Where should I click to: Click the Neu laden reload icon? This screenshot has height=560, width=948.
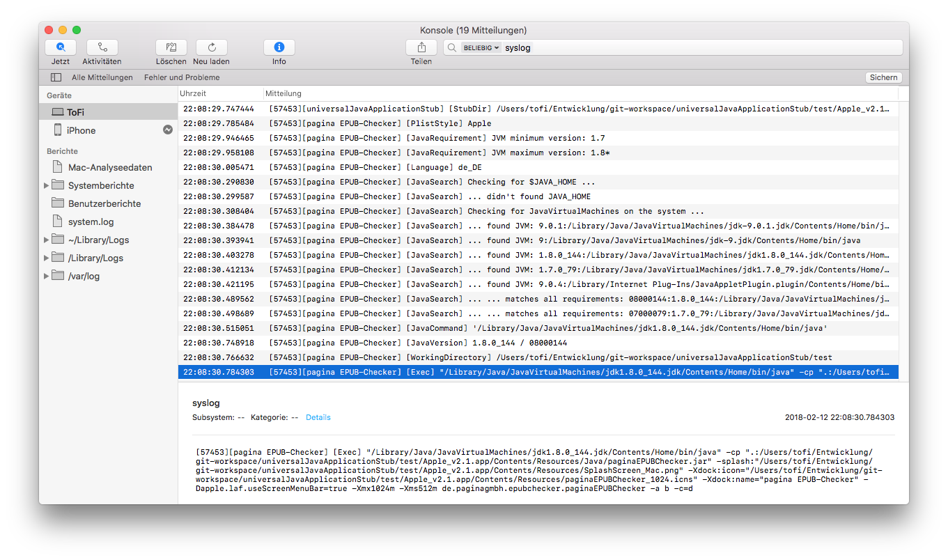point(210,47)
